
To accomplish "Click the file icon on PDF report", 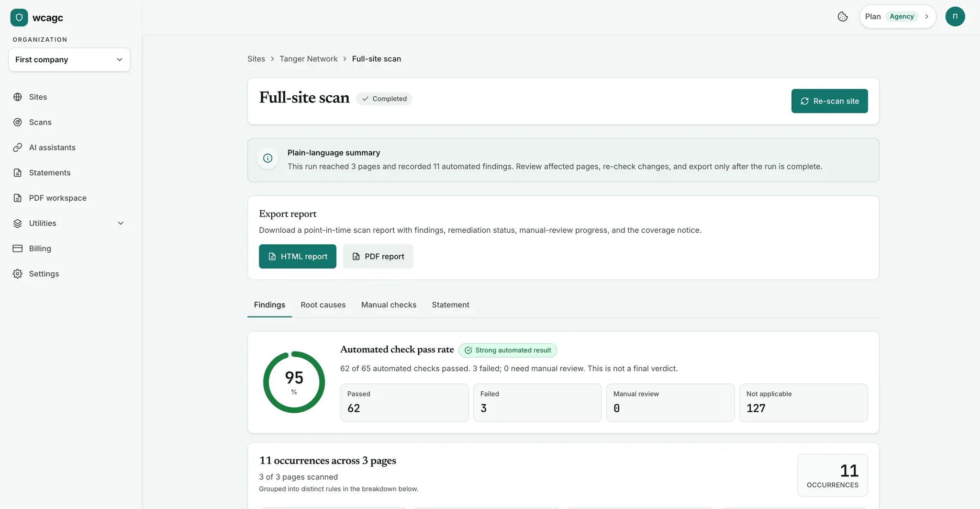I will pos(356,257).
